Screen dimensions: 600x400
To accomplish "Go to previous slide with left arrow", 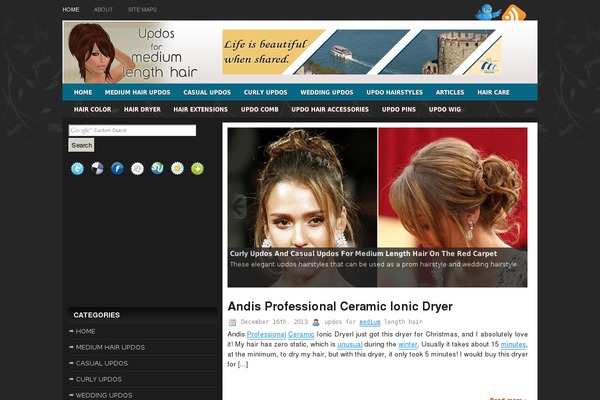I will [x=239, y=207].
